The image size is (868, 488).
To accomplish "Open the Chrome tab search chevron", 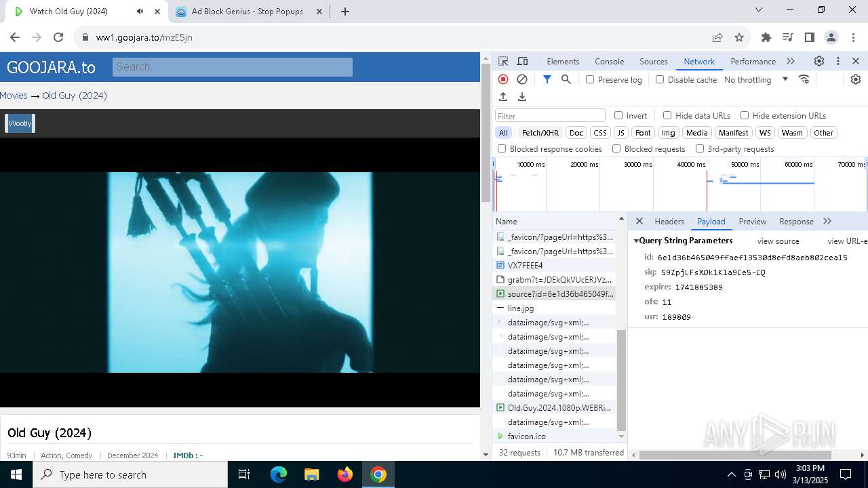I will (759, 9).
